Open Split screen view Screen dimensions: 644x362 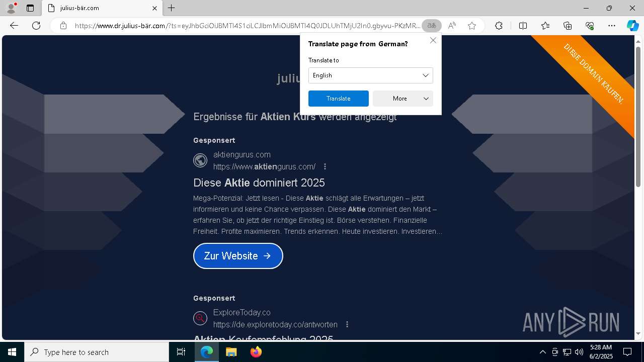click(523, 26)
